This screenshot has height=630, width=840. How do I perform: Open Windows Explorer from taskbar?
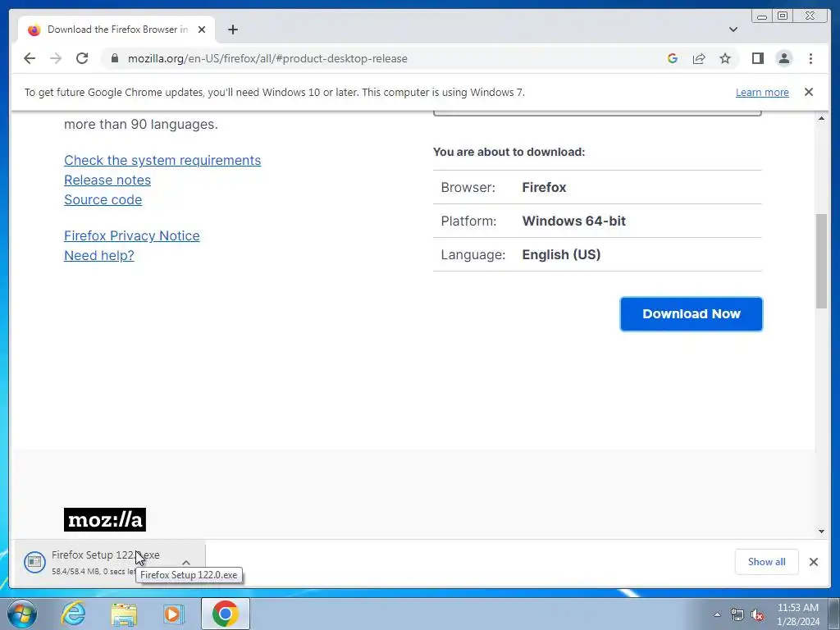point(124,614)
